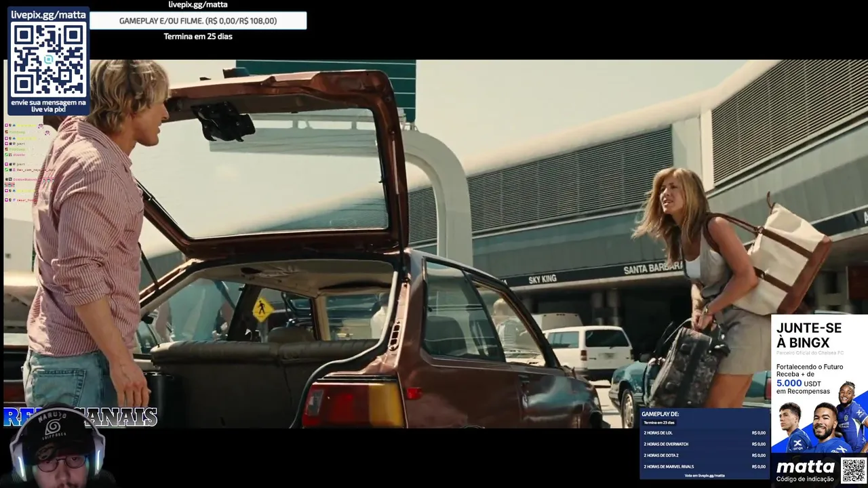Click the LivePix QR code at top left
Image resolution: width=868 pixels, height=488 pixels.
pos(49,60)
